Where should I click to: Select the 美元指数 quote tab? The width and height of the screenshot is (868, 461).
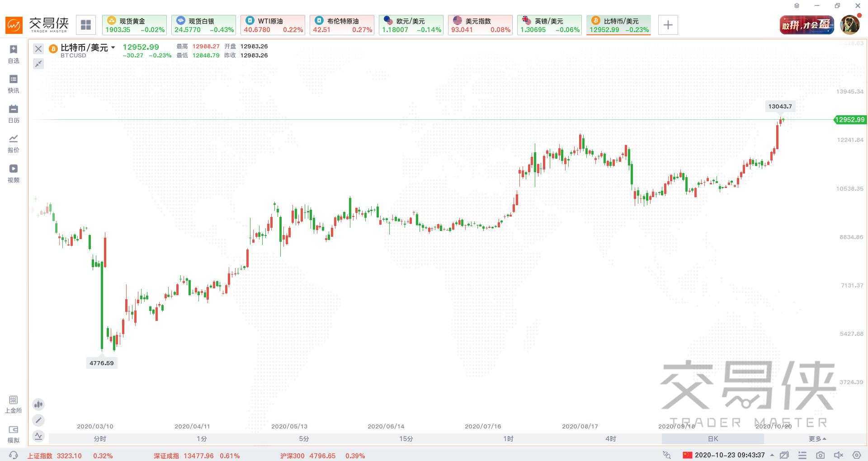click(480, 25)
